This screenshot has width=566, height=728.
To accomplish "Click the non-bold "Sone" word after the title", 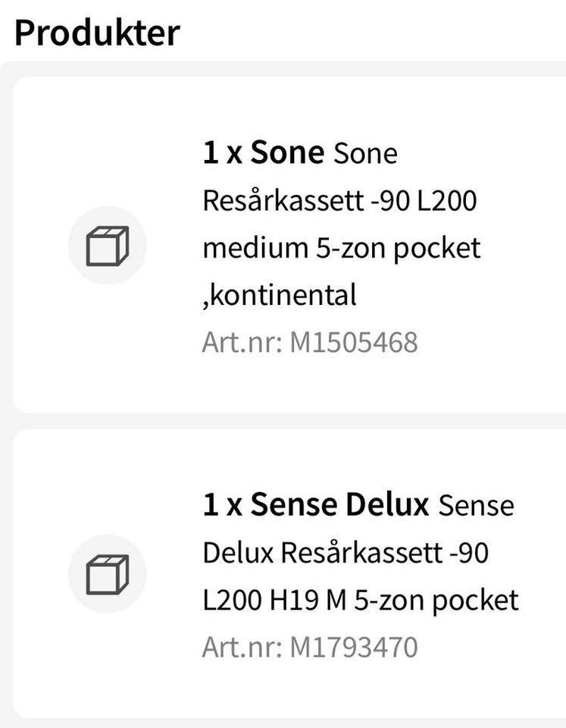I will [365, 154].
